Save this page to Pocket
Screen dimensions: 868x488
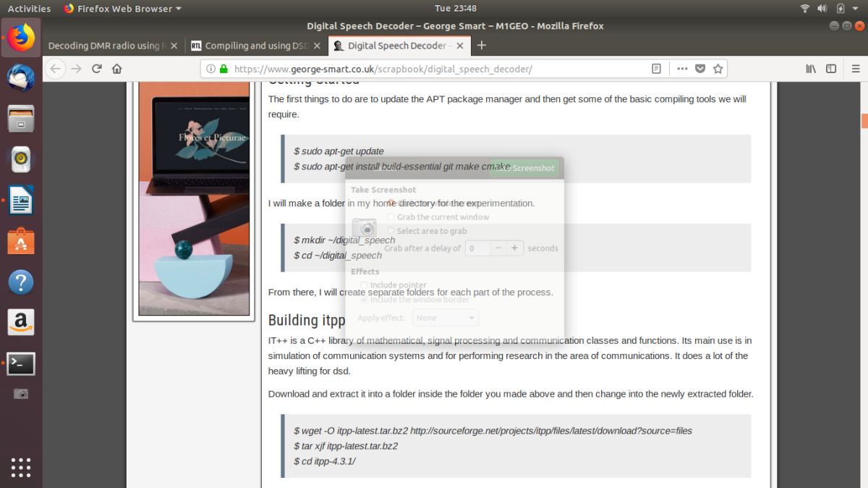[699, 69]
